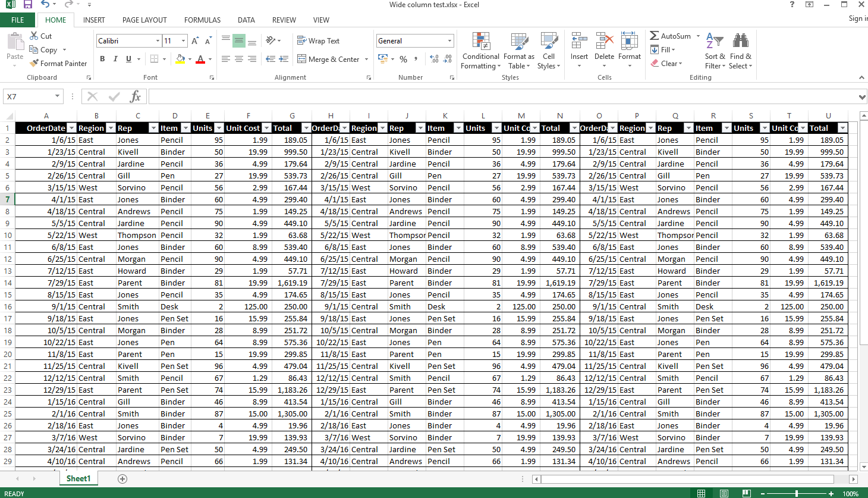The height and width of the screenshot is (498, 868).
Task: Click the Percent Style icon
Action: point(403,59)
